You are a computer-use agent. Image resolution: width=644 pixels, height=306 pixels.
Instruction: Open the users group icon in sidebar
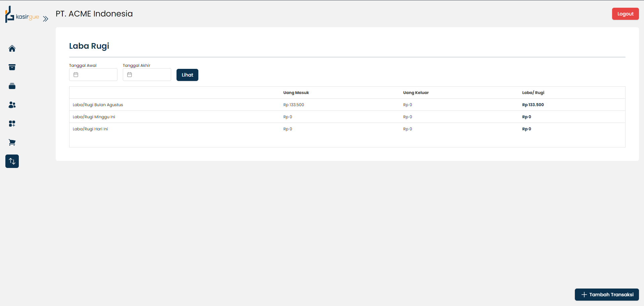tap(12, 105)
